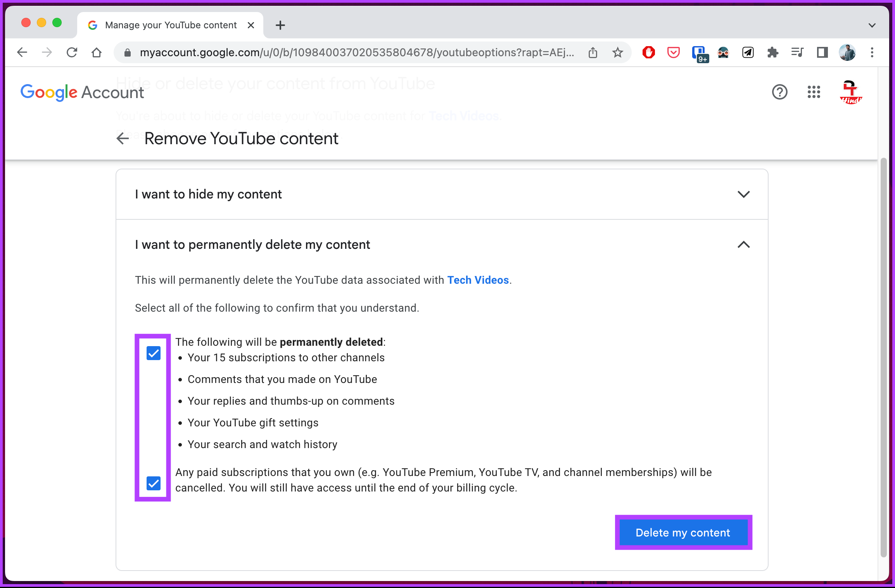Open the red stop-hand adblock extension
The width and height of the screenshot is (895, 588).
tap(649, 52)
